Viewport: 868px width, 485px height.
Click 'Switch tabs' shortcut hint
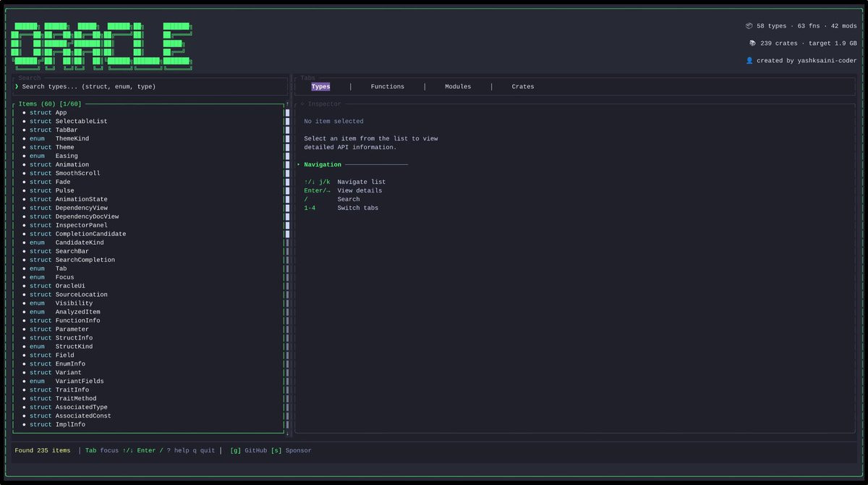pyautogui.click(x=357, y=208)
